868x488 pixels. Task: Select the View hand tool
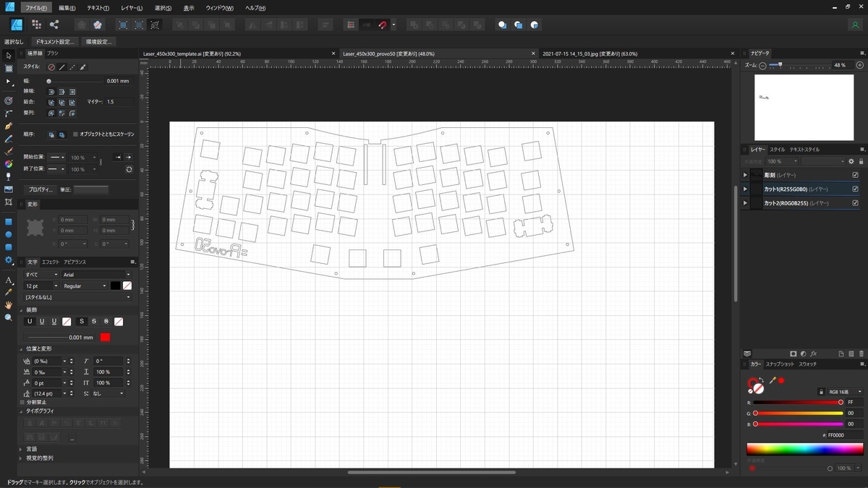(9, 305)
